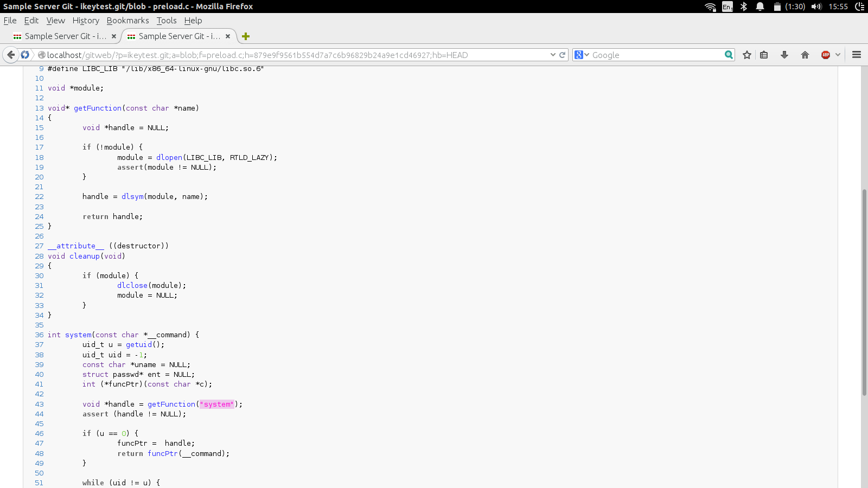Bookmark this page with the star
Viewport: 868px width, 488px height.
click(747, 55)
